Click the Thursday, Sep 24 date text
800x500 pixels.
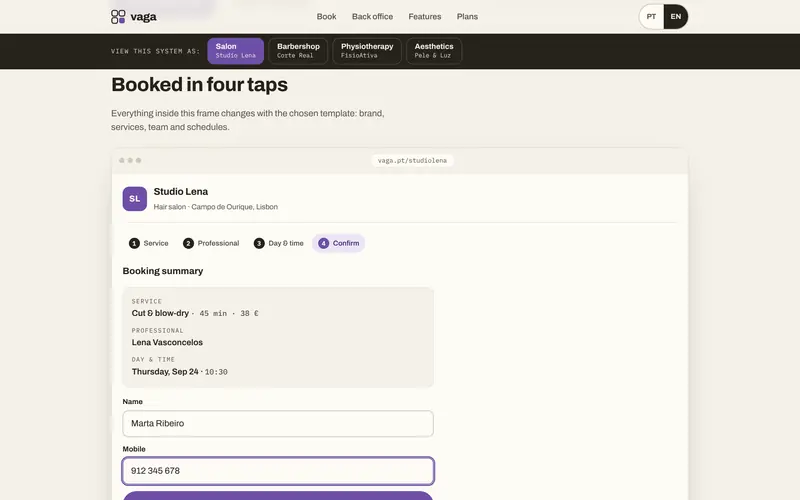coord(165,372)
